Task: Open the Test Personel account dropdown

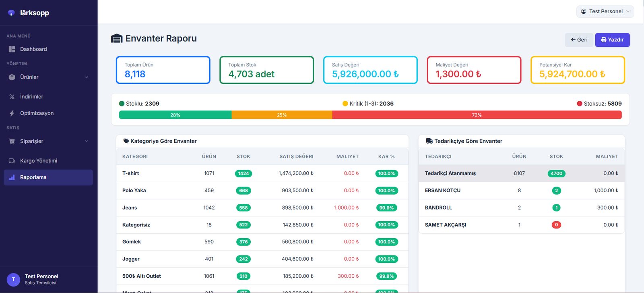Action: pyautogui.click(x=605, y=11)
